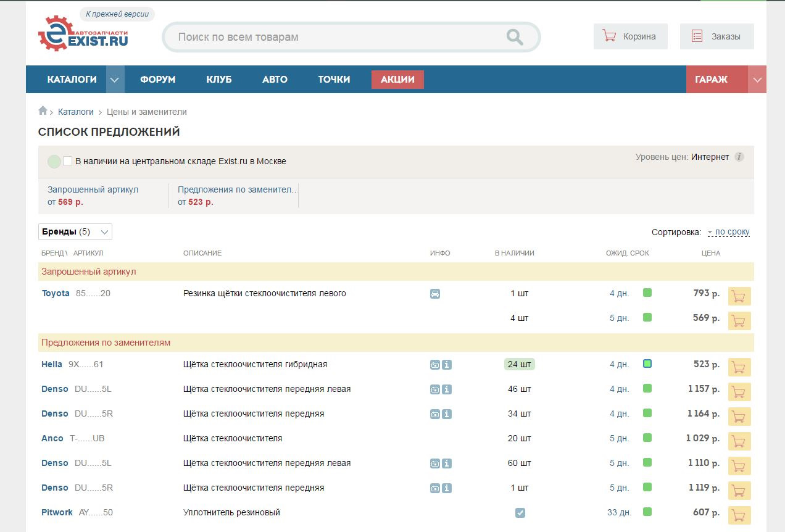Viewport: 785px width, 532px height.
Task: Click the car applicability icon in Toyota row
Action: pos(435,294)
